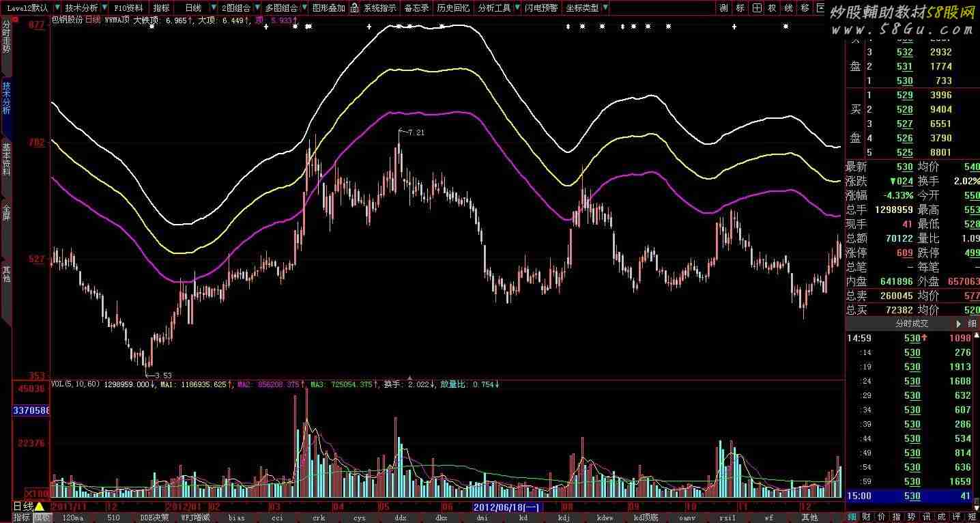
Task: Select the dmi indicator tab
Action: coord(482,518)
